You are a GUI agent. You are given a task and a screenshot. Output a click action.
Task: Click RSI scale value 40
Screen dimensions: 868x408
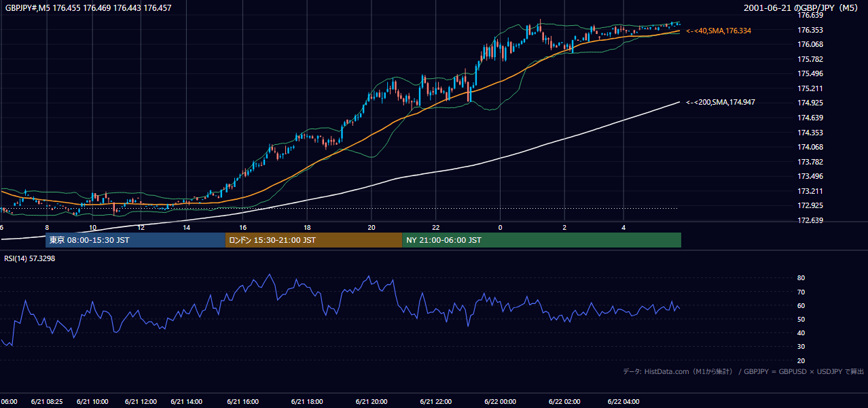[x=801, y=333]
